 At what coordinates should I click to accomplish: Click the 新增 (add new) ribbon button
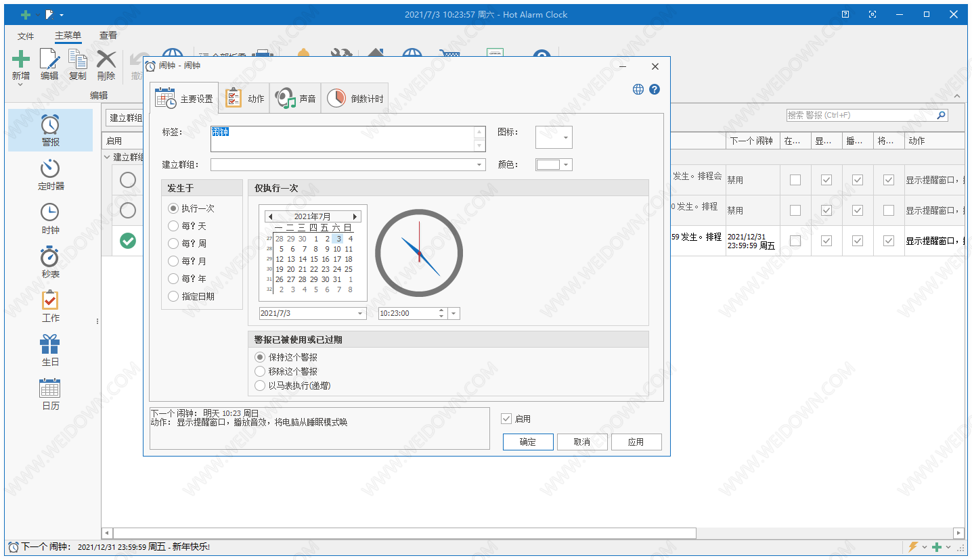point(21,65)
